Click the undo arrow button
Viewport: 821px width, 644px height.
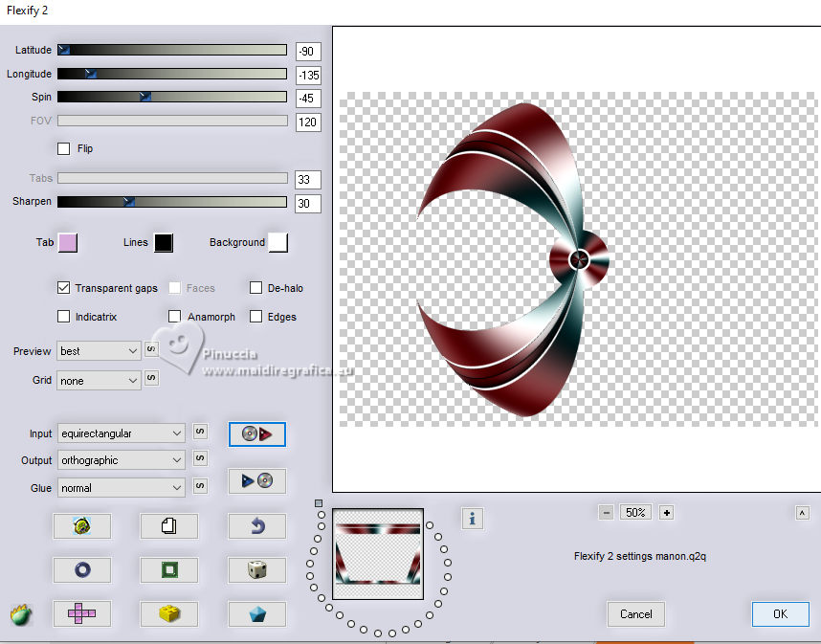pyautogui.click(x=256, y=525)
